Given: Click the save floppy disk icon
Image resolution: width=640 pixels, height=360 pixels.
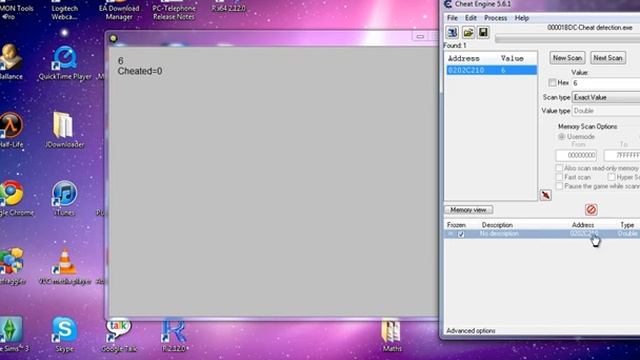Looking at the screenshot, I should 483,32.
